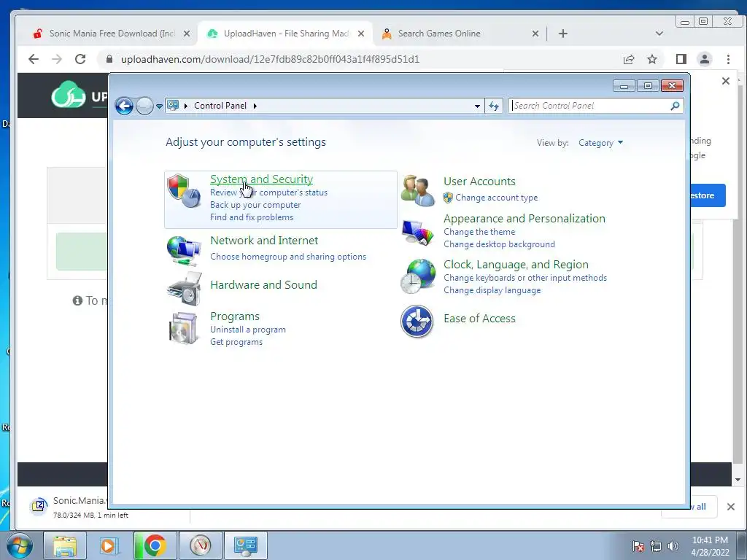This screenshot has width=747, height=560.
Task: Open Choose homegroup and sharing options
Action: pos(288,257)
